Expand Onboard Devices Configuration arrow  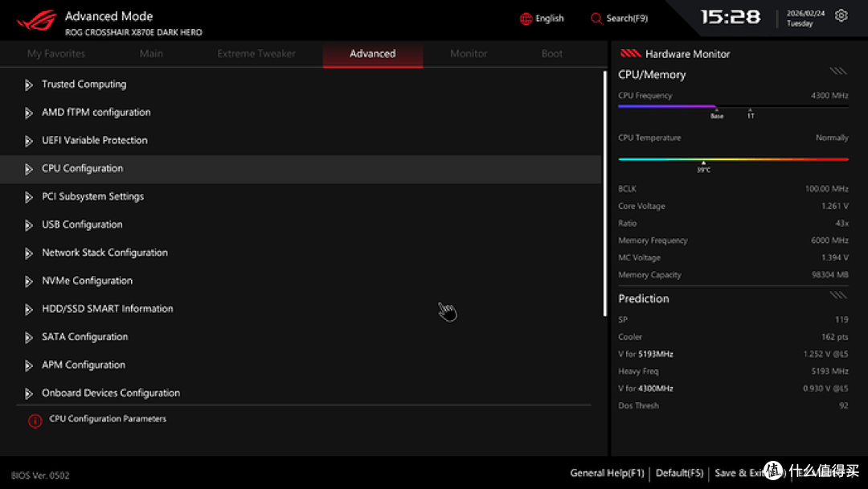[29, 394]
